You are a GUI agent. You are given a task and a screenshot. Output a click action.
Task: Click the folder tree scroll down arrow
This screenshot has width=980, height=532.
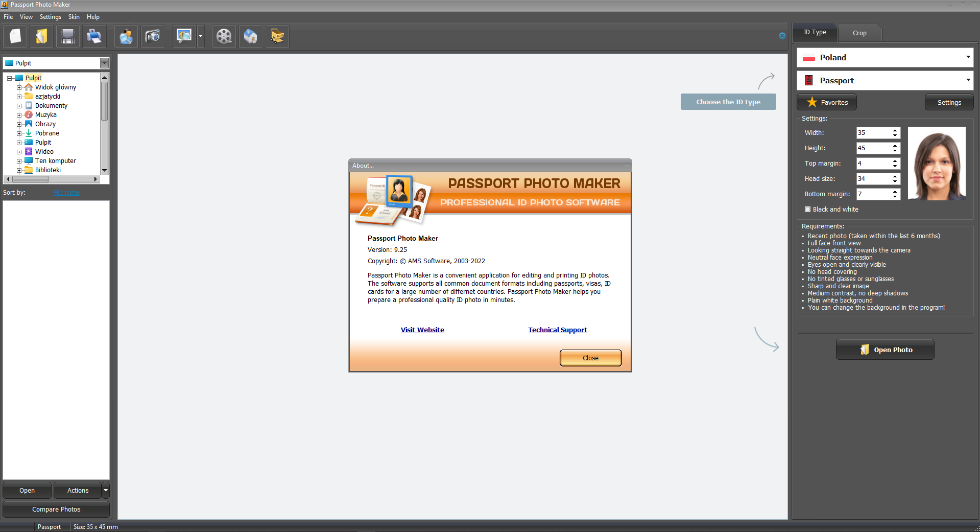[x=105, y=170]
